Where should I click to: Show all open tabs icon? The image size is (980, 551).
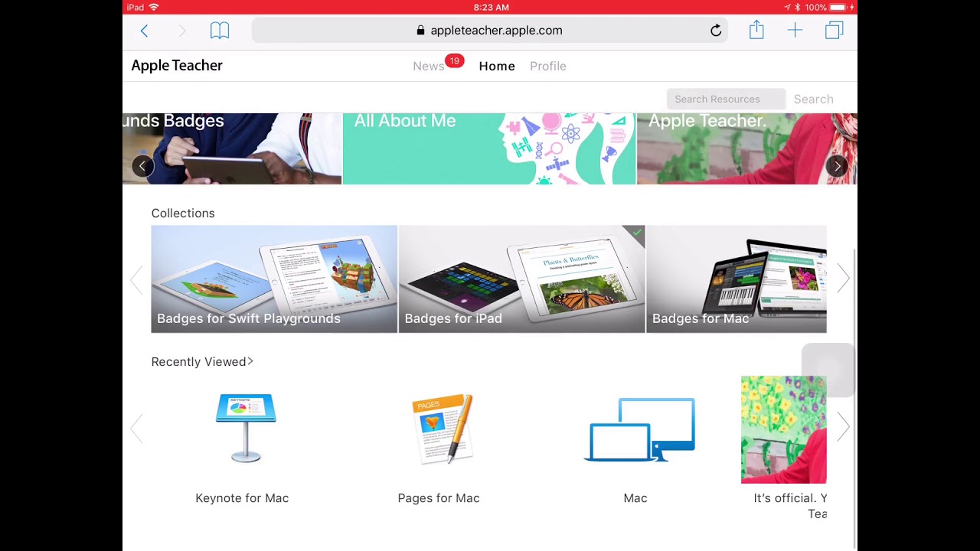tap(834, 31)
